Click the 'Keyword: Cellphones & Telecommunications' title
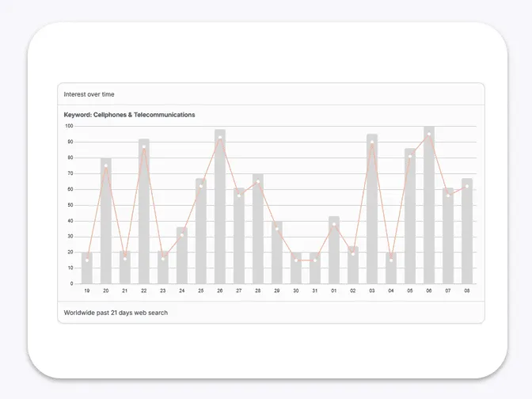Screen dimensions: 532x399 coord(129,115)
